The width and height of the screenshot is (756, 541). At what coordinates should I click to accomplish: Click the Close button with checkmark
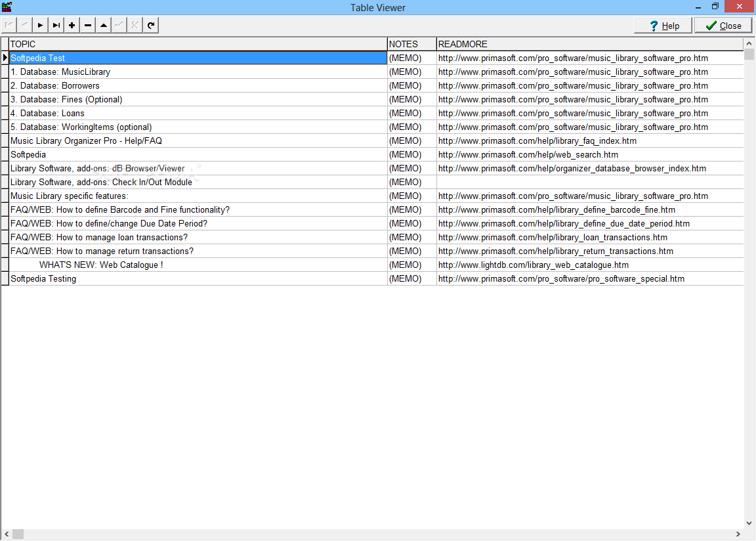click(723, 26)
